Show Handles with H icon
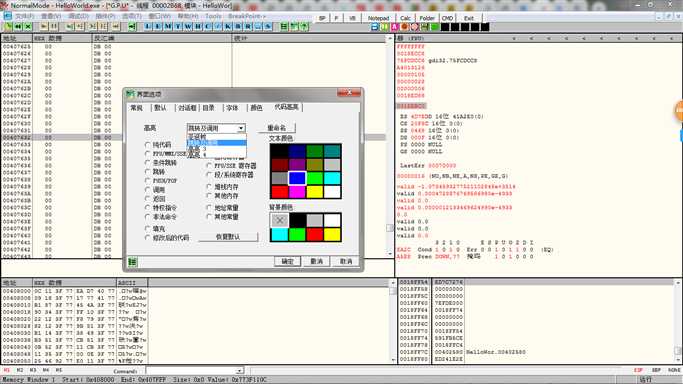Viewport: 683px width, 384px height. point(198,27)
